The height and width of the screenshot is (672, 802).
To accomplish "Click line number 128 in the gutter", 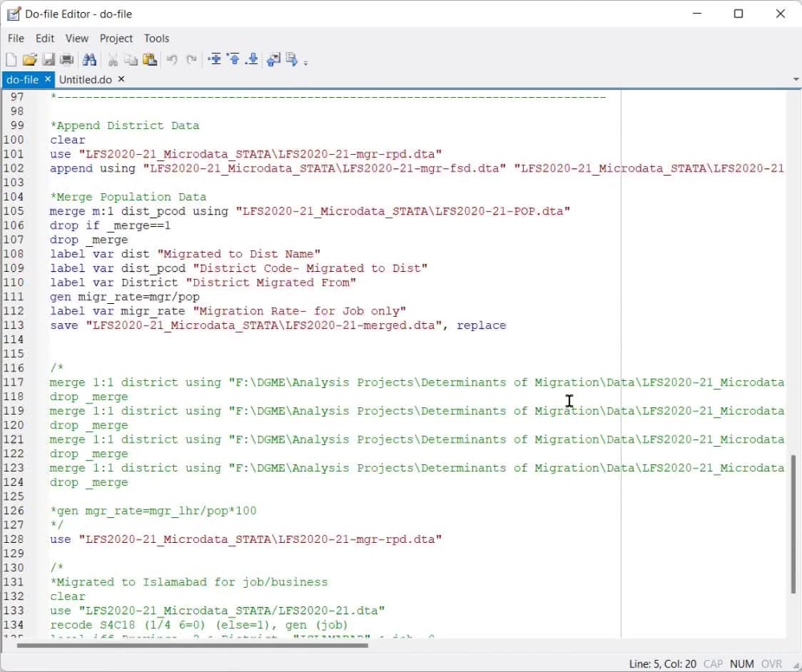I will click(x=14, y=540).
